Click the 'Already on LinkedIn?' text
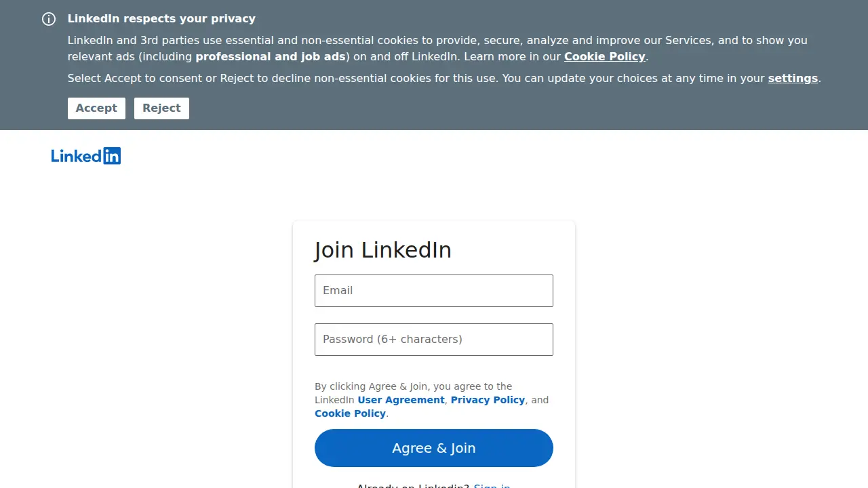This screenshot has height=488, width=868. (413, 485)
